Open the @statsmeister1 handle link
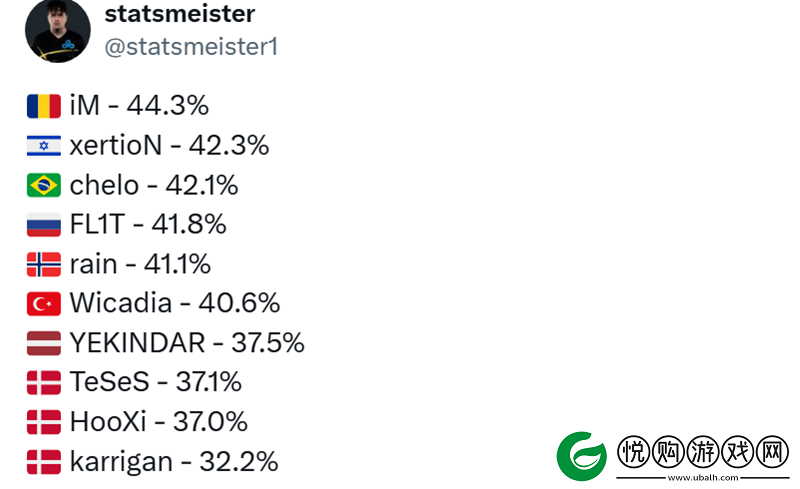Viewport: 800px width, 489px height. pos(191,47)
